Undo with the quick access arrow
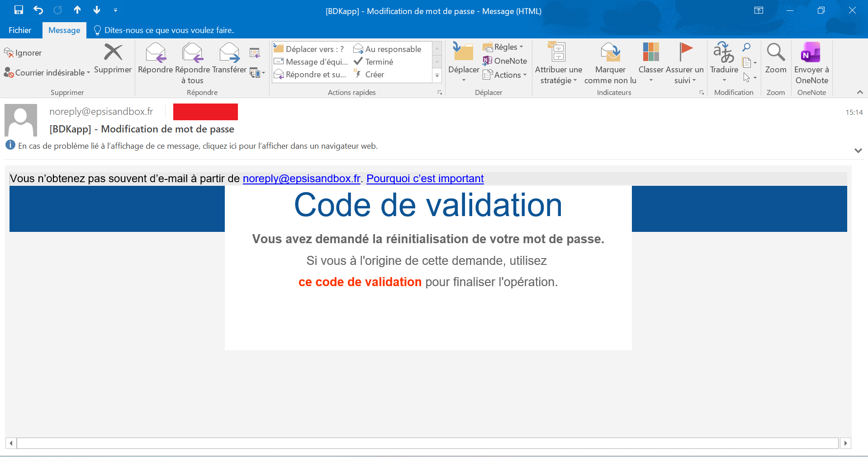The width and height of the screenshot is (868, 457). click(38, 10)
